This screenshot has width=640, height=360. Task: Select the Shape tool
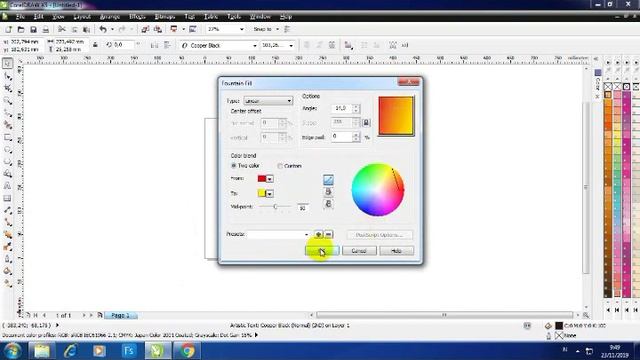click(7, 76)
